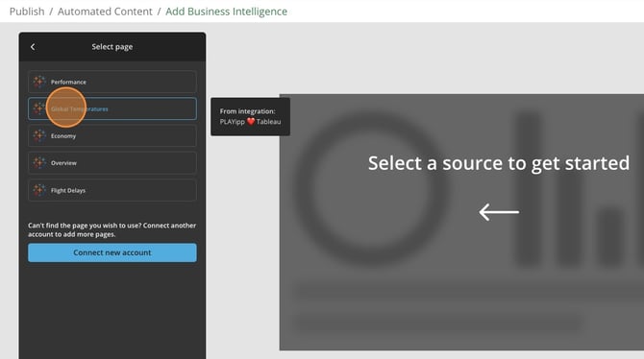
Task: Open the Publish breadcrumb
Action: pyautogui.click(x=27, y=12)
